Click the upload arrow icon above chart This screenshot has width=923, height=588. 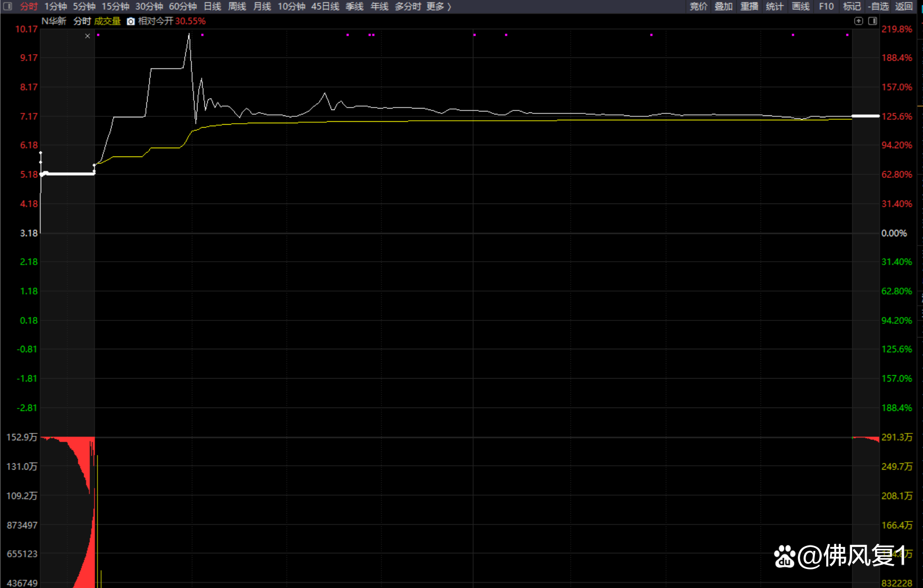tap(858, 21)
